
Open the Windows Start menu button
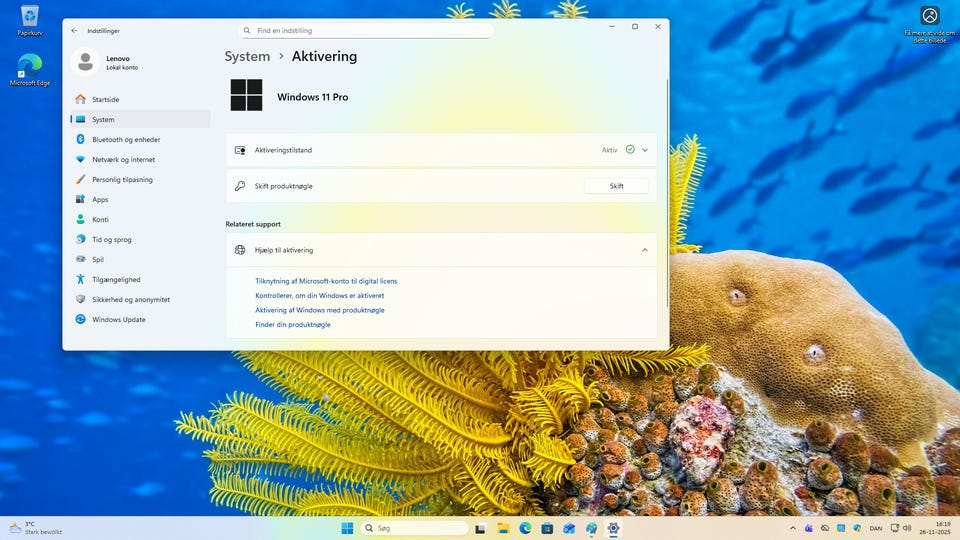tap(347, 528)
